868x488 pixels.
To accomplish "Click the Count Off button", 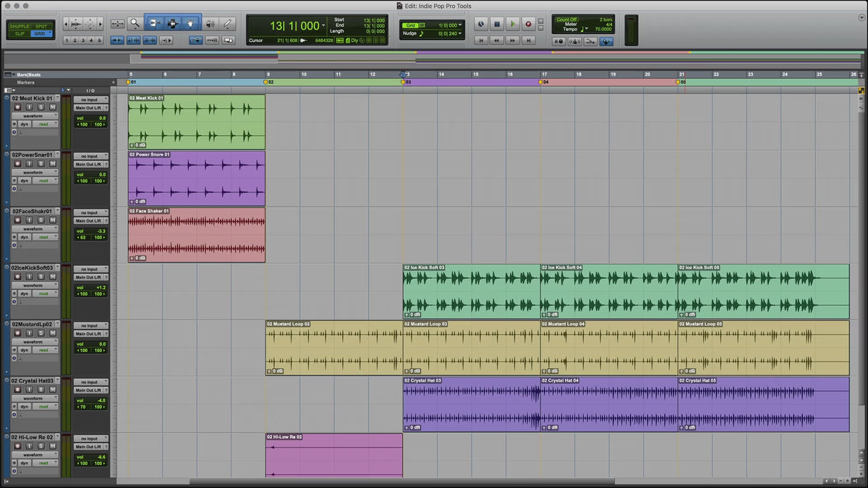I will coord(566,20).
